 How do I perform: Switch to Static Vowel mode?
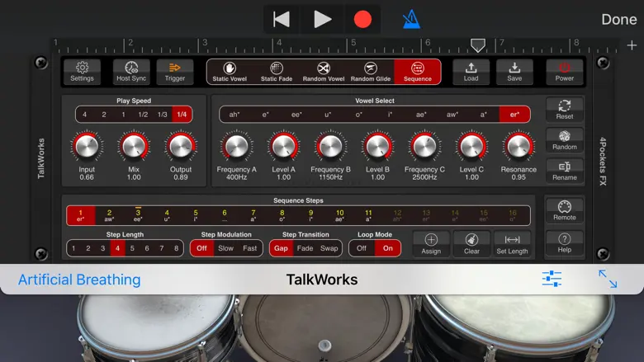pos(230,72)
